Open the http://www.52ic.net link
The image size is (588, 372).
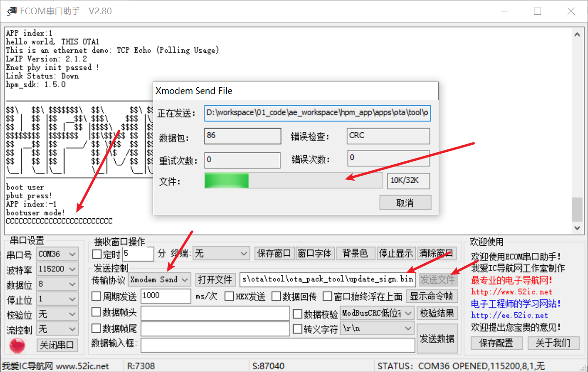(x=512, y=292)
